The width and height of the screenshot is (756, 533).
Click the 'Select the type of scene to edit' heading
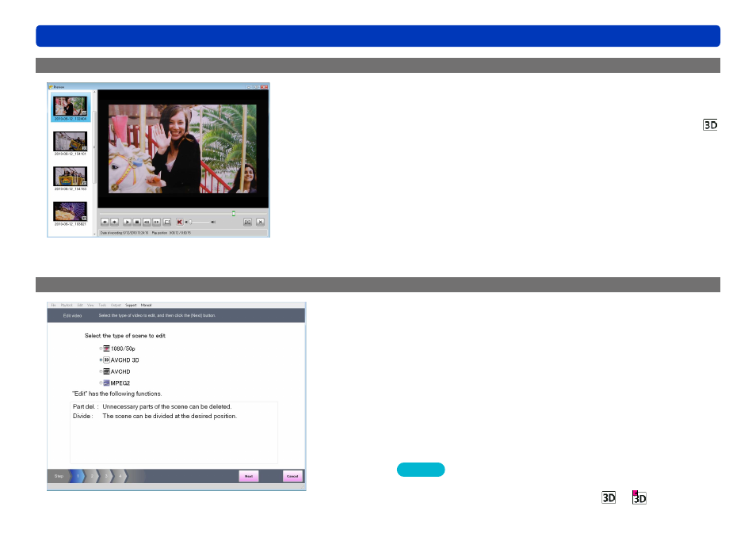[125, 336]
